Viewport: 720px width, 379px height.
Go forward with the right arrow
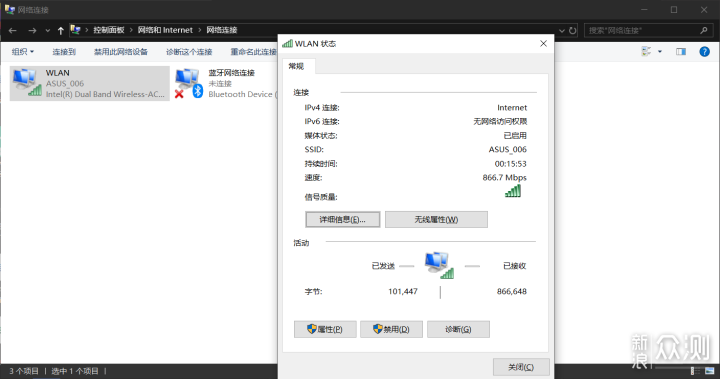32,30
